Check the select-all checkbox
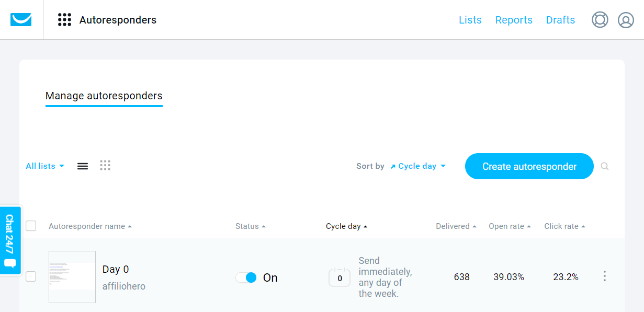The image size is (644, 312). pos(31,226)
